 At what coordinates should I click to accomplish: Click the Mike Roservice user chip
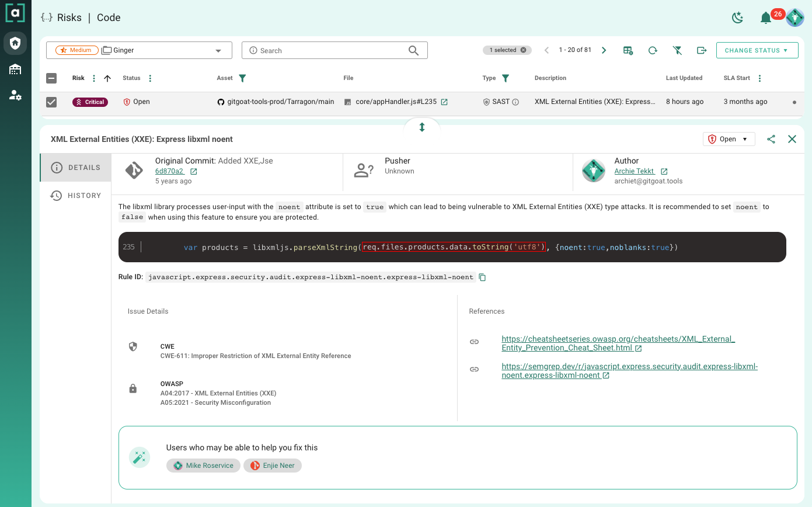[x=203, y=466]
